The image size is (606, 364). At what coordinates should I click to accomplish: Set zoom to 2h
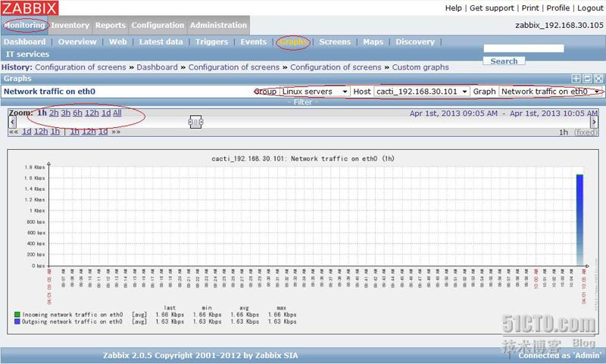click(54, 113)
